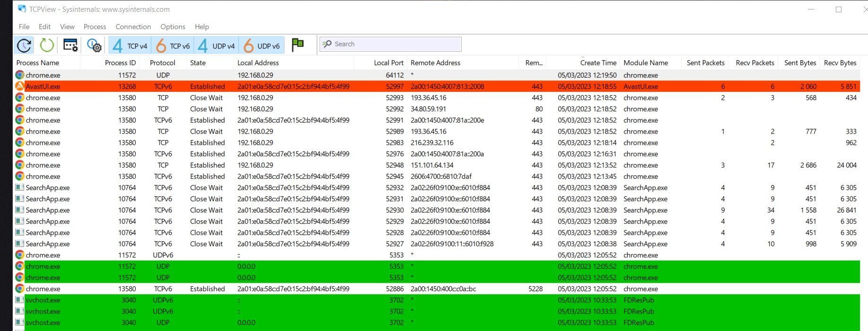The image size is (868, 331).
Task: Open the Process menu
Action: (x=95, y=27)
